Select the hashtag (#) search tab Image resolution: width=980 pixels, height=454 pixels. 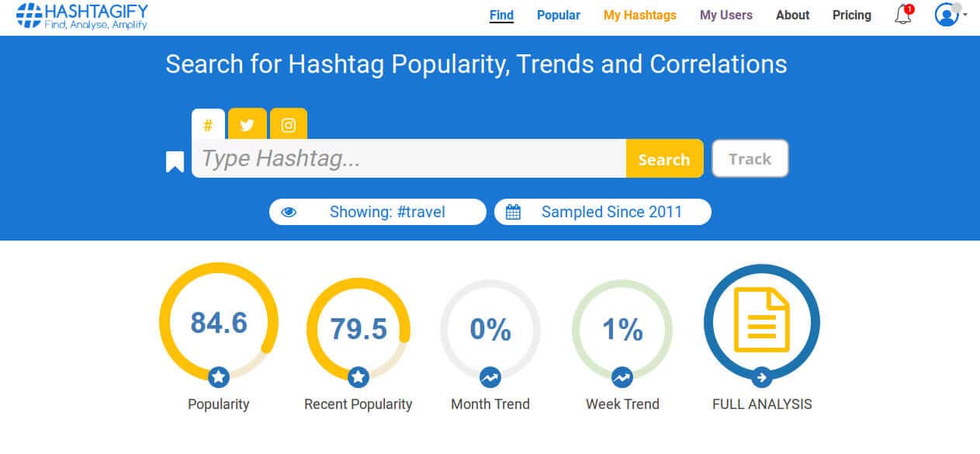tap(208, 124)
